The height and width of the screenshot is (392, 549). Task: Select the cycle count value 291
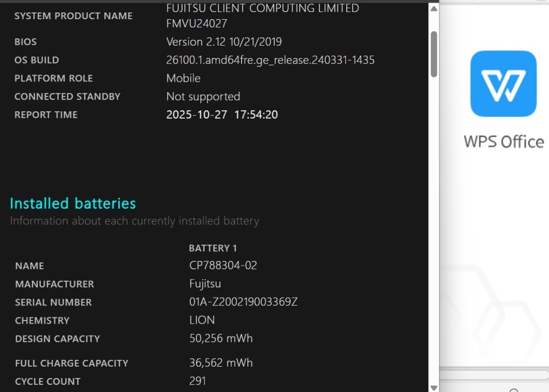(198, 381)
